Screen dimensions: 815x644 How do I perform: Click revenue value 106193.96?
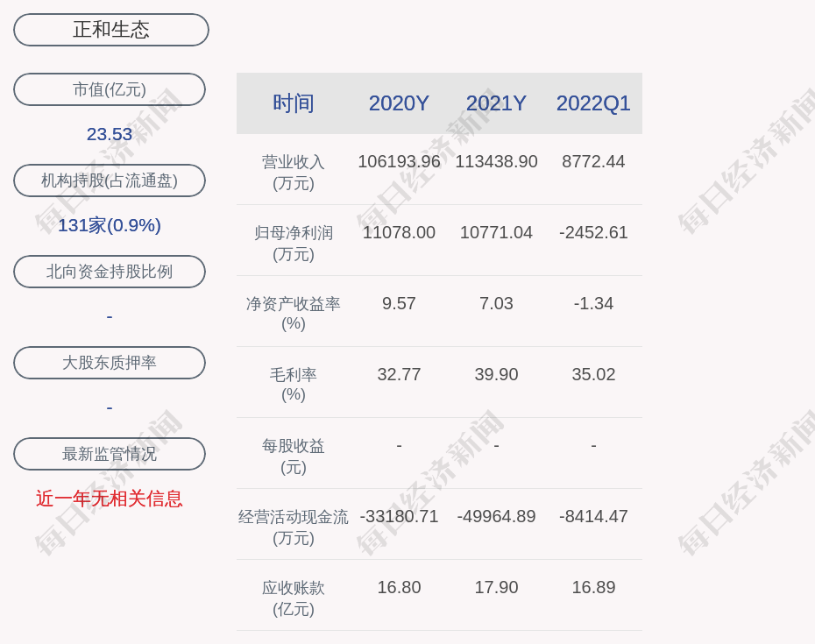pyautogui.click(x=399, y=161)
